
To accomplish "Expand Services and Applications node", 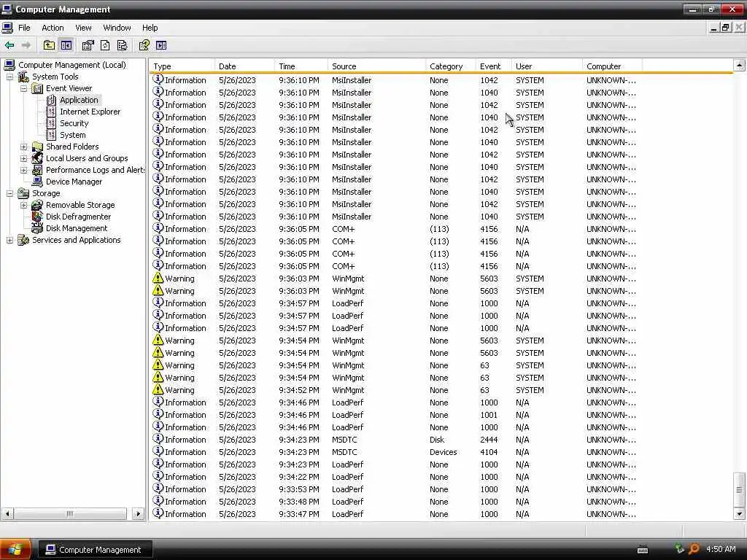I will (9, 240).
